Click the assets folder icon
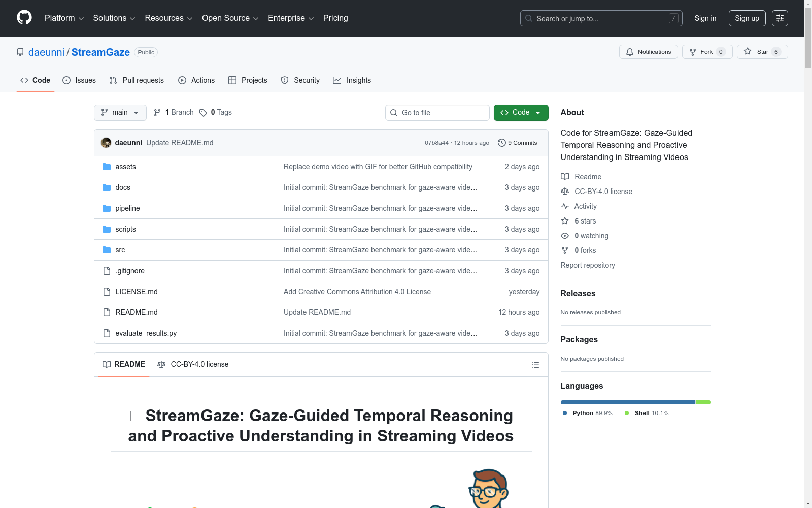812x508 pixels. tap(107, 167)
